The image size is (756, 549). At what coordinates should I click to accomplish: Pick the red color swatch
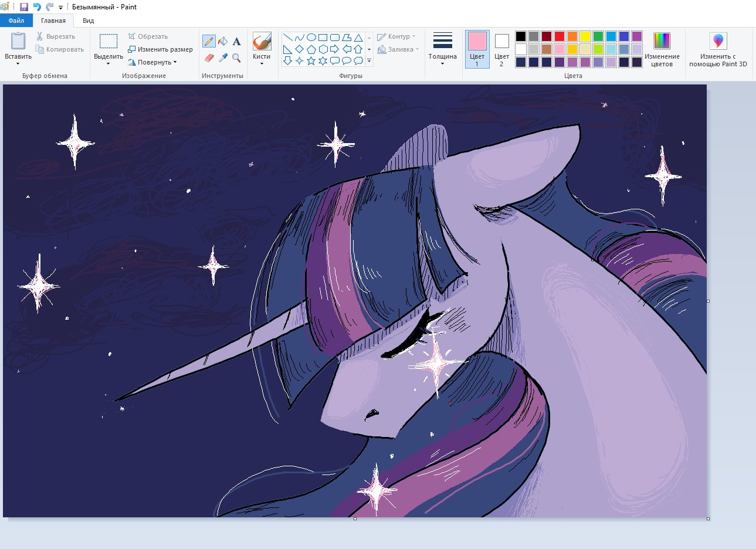point(560,36)
